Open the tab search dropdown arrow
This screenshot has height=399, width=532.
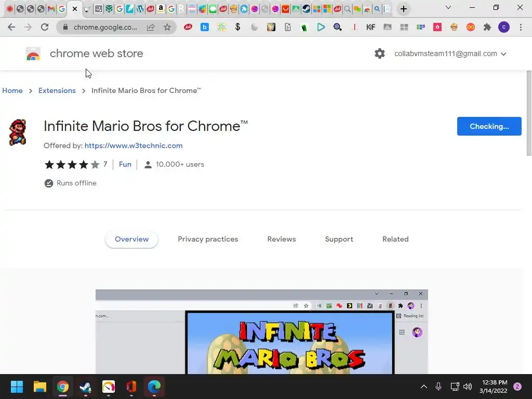click(448, 7)
